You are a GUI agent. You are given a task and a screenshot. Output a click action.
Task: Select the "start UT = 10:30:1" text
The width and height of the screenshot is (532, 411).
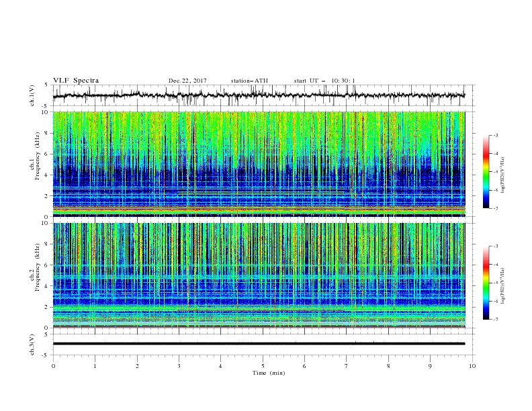coord(324,81)
